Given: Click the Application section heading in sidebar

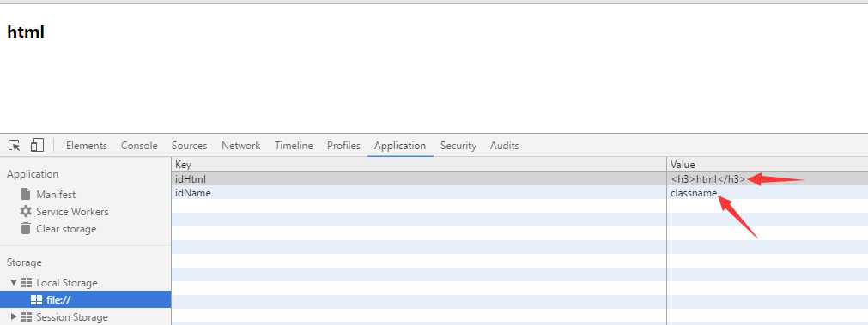Looking at the screenshot, I should pos(32,173).
